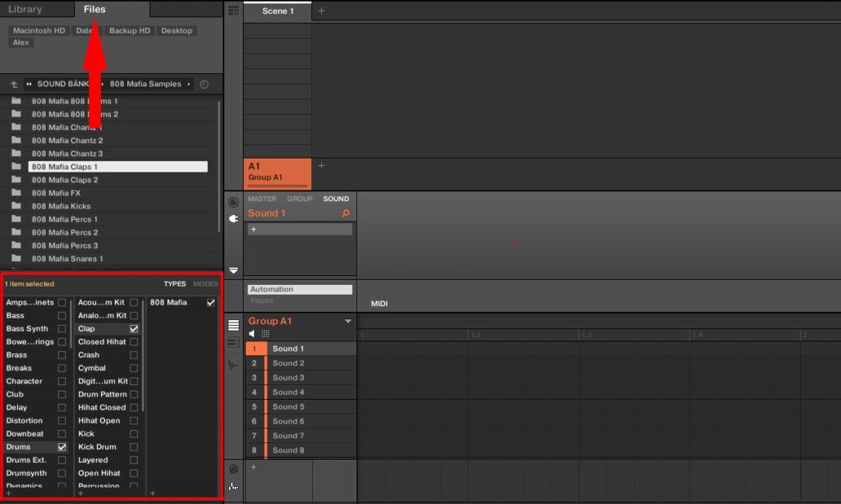Image resolution: width=841 pixels, height=504 pixels.
Task: Go up one folder level icon
Action: [x=14, y=85]
